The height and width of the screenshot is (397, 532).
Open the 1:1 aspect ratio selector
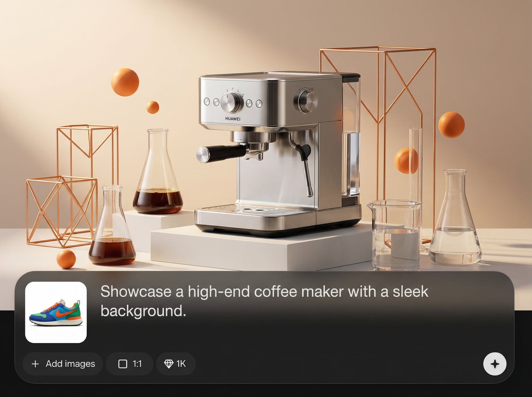point(130,364)
